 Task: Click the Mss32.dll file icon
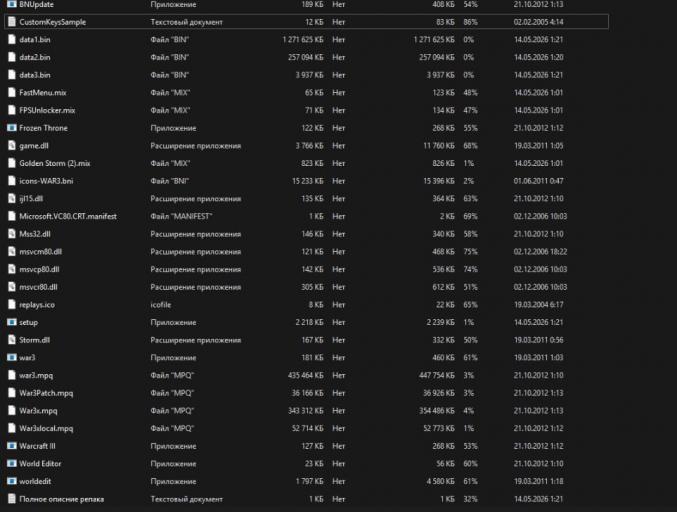pos(12,234)
